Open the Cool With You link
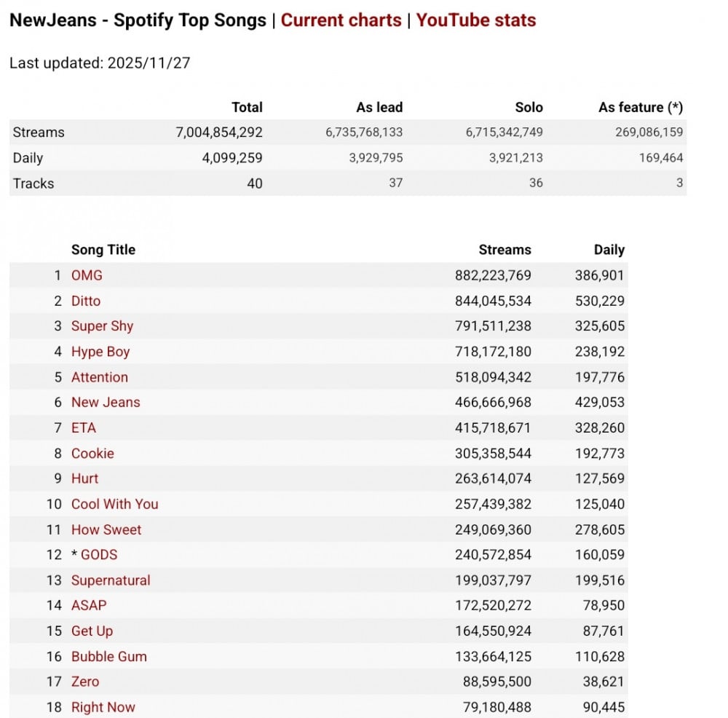Image resolution: width=728 pixels, height=718 pixels. [x=114, y=504]
